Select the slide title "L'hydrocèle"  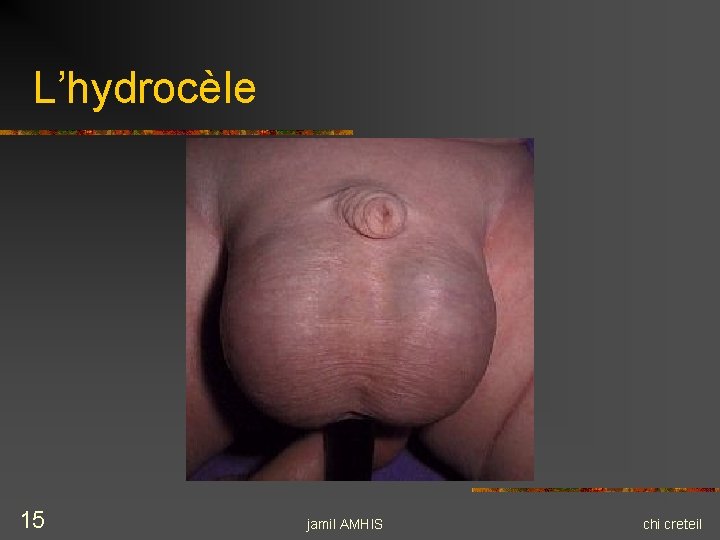coord(145,89)
